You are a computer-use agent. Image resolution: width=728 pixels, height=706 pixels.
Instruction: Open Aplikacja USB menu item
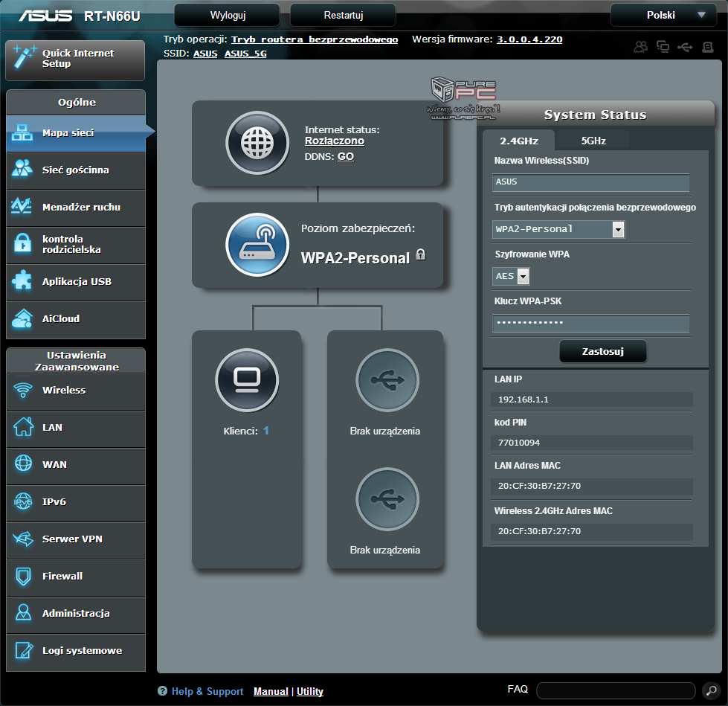[x=76, y=282]
